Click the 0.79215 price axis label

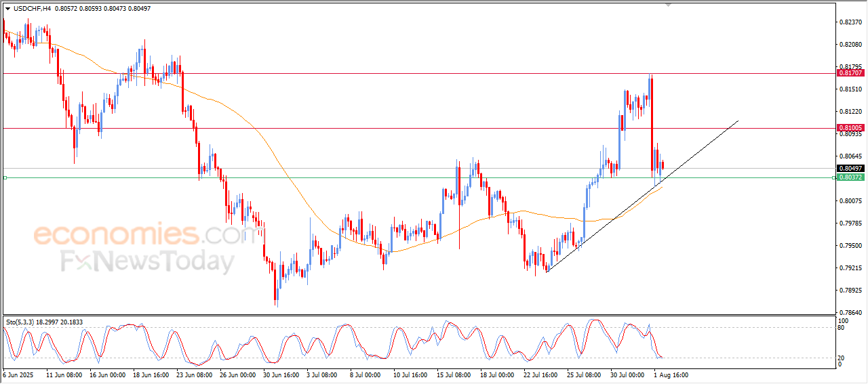pos(850,268)
